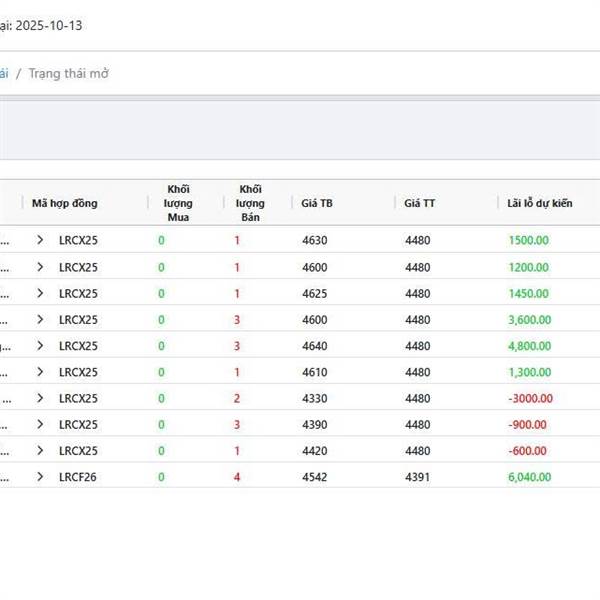
Task: Select the -900.00 loss value cell
Action: 528,424
